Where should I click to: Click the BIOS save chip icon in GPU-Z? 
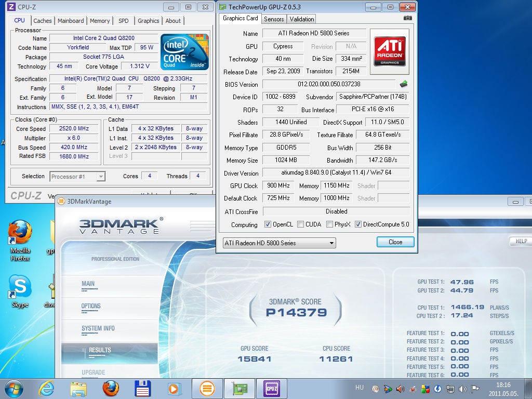point(403,84)
